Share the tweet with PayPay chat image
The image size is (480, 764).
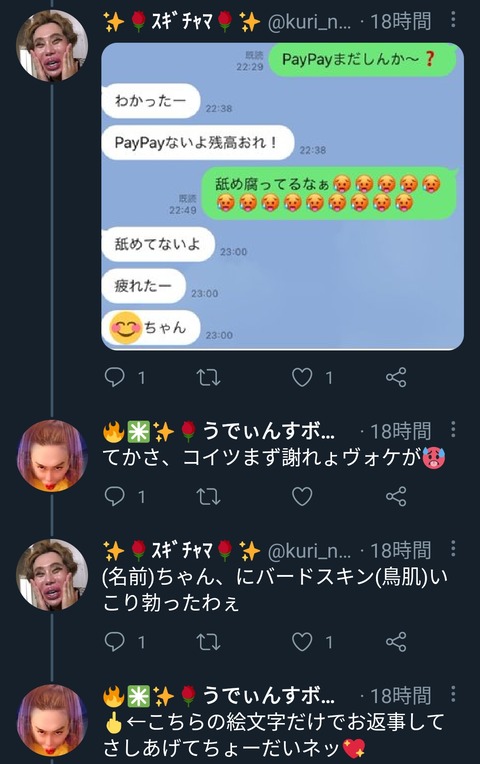(396, 377)
